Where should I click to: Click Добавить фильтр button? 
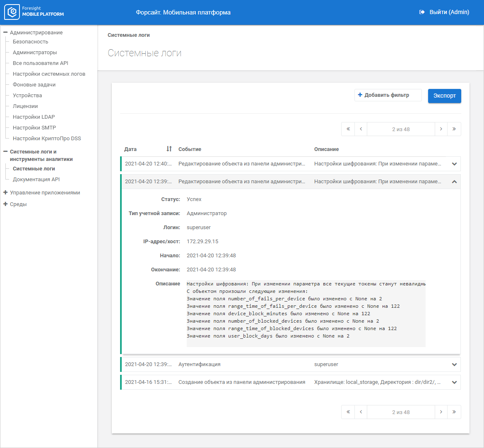click(388, 95)
